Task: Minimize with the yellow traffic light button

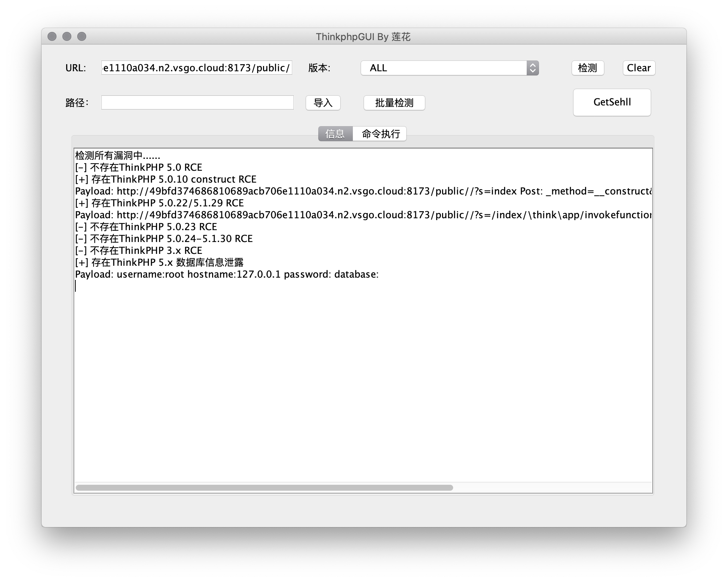Action: [67, 36]
